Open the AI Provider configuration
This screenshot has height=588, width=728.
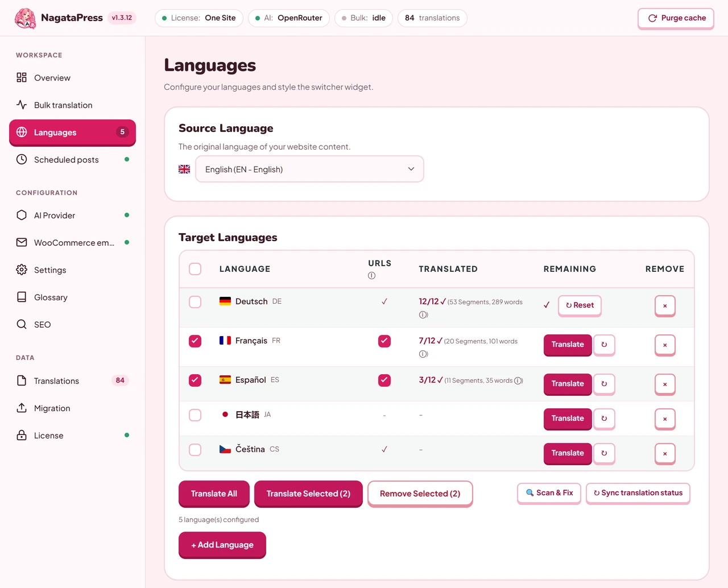(x=72, y=216)
